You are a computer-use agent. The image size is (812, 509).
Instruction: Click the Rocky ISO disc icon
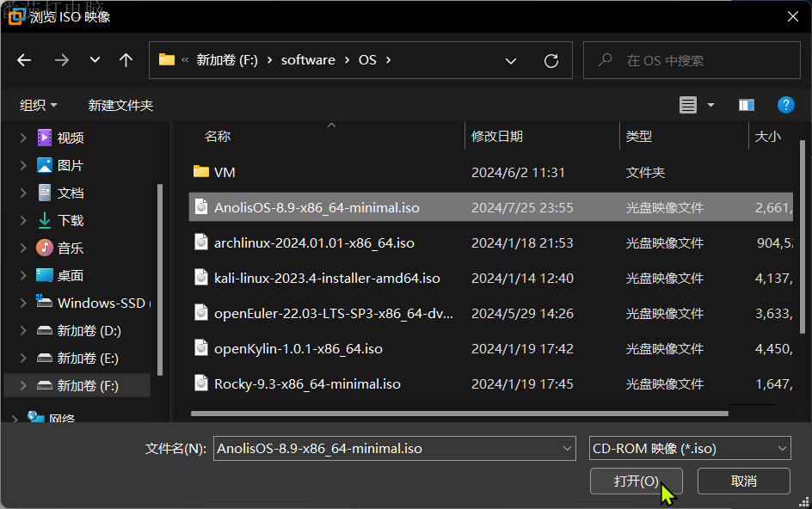coord(201,383)
